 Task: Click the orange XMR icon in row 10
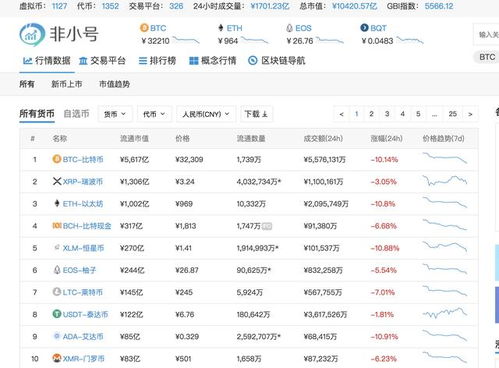point(57,358)
